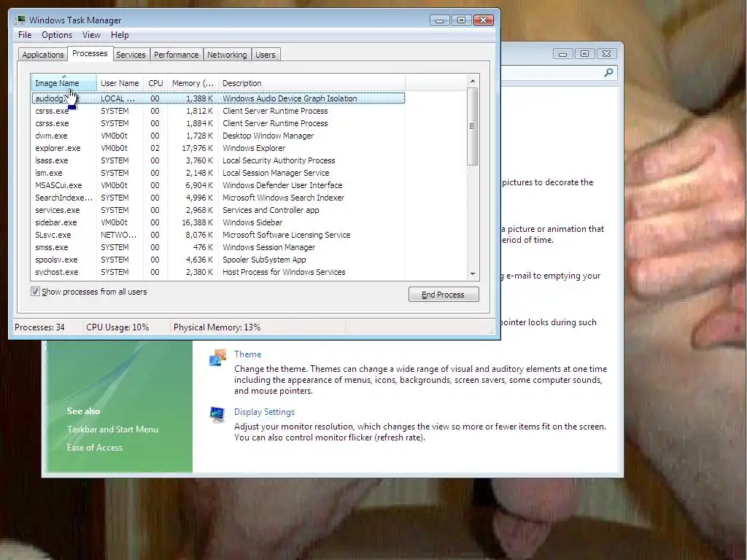Image resolution: width=747 pixels, height=560 pixels.
Task: Select the MSASCui.exe process
Action: coord(218,185)
